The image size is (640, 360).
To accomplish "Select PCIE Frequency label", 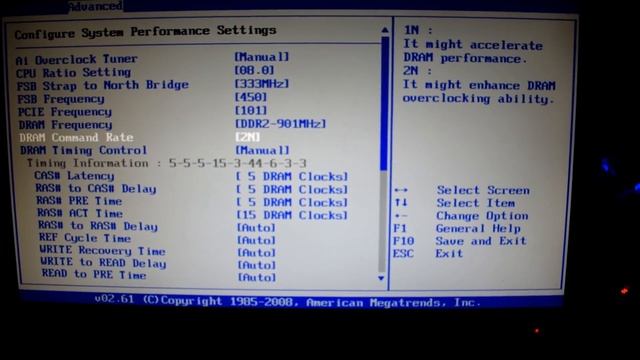I will tap(65, 112).
